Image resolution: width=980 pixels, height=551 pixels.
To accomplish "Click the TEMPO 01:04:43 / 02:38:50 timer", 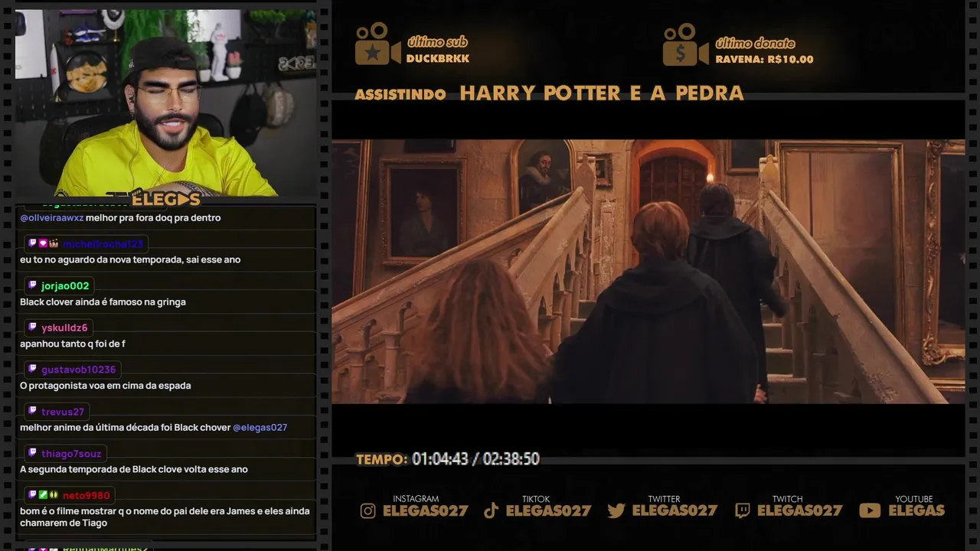I will click(448, 459).
